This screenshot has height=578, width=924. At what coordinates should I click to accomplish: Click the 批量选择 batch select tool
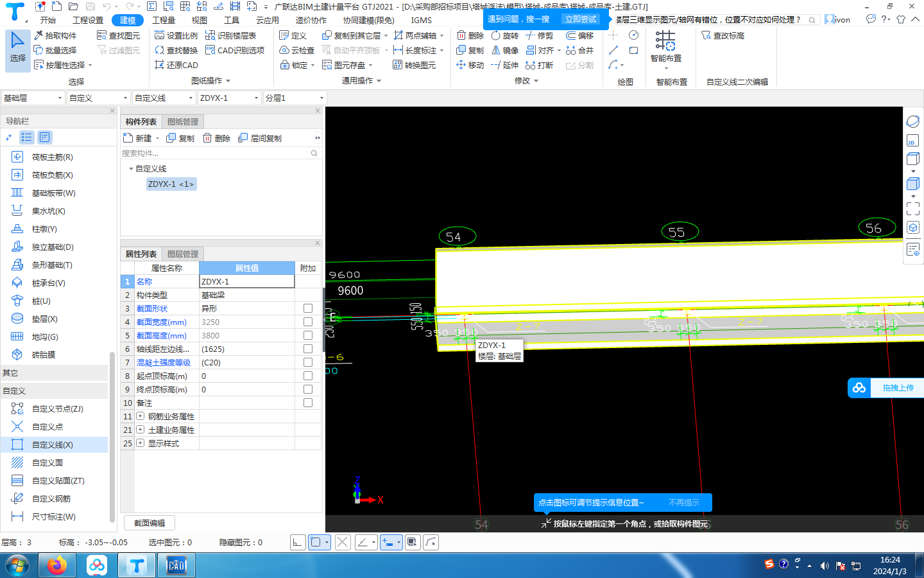[x=55, y=50]
